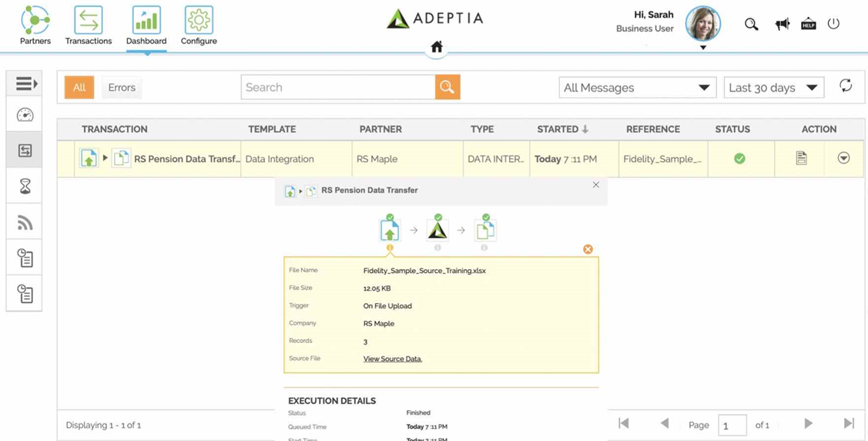The image size is (868, 441).
Task: Click the View Source Data link
Action: [393, 359]
